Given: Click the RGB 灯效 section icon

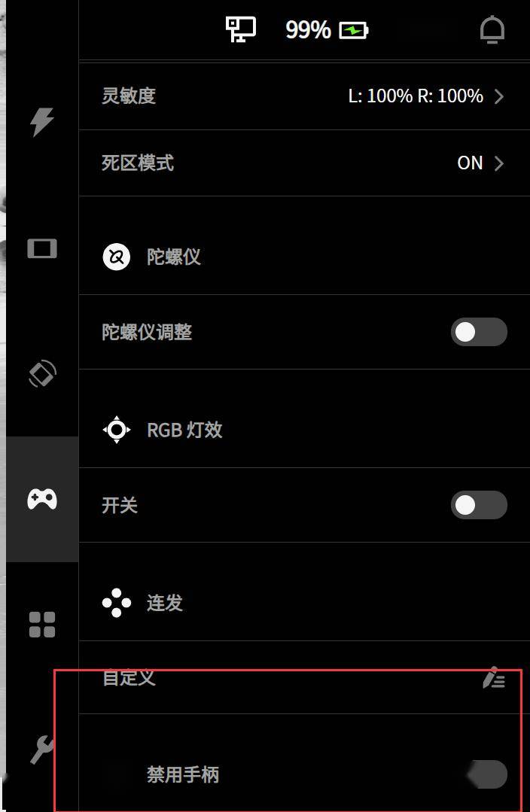Looking at the screenshot, I should [117, 429].
